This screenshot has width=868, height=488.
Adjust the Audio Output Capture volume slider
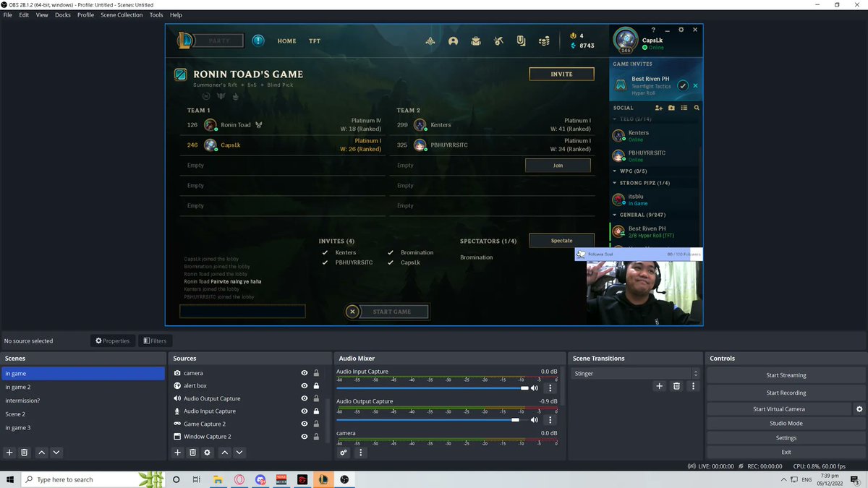pos(515,419)
